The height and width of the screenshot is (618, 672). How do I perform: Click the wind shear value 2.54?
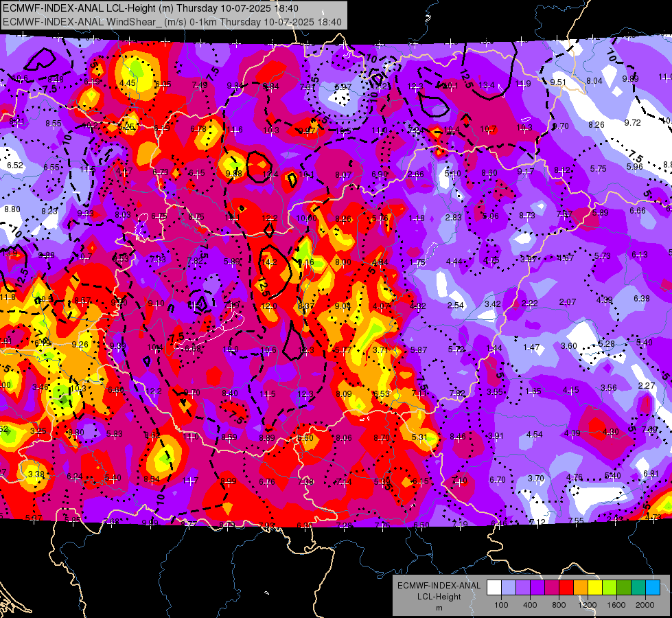click(456, 306)
